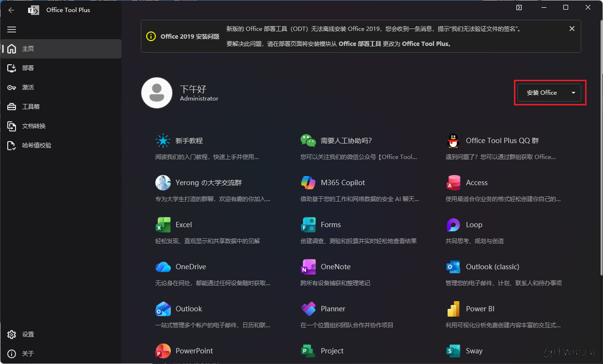Viewport: 603px width, 364px height.
Task: Click the Outlook (classic) title text
Action: point(493,267)
